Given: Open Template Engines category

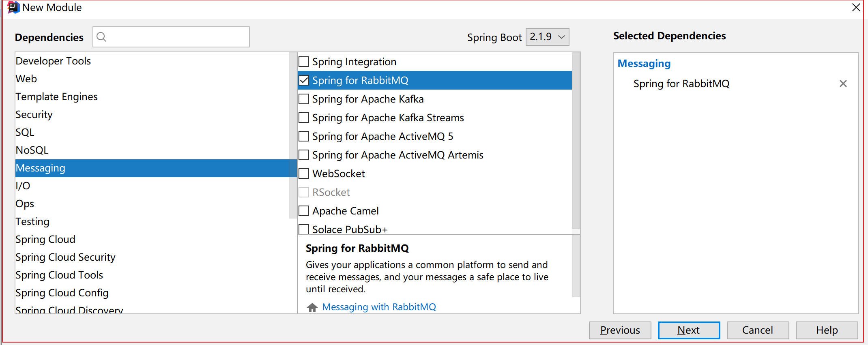Looking at the screenshot, I should click(x=152, y=96).
